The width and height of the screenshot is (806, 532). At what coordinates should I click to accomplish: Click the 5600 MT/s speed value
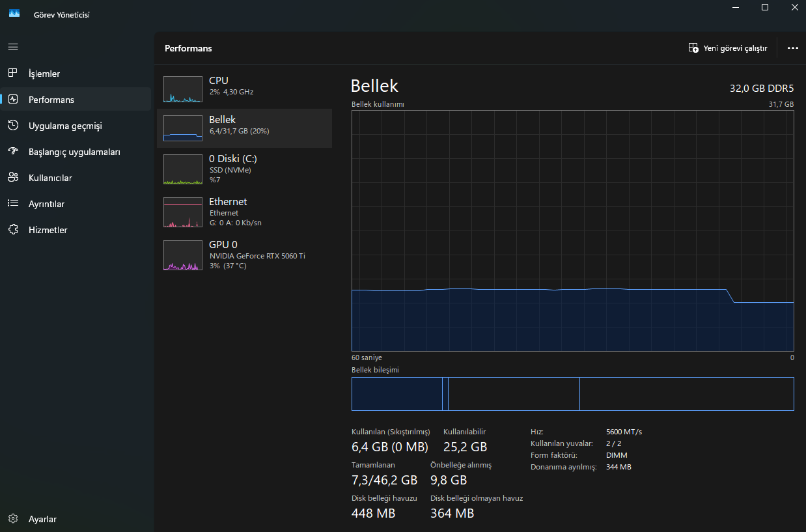[x=624, y=432]
